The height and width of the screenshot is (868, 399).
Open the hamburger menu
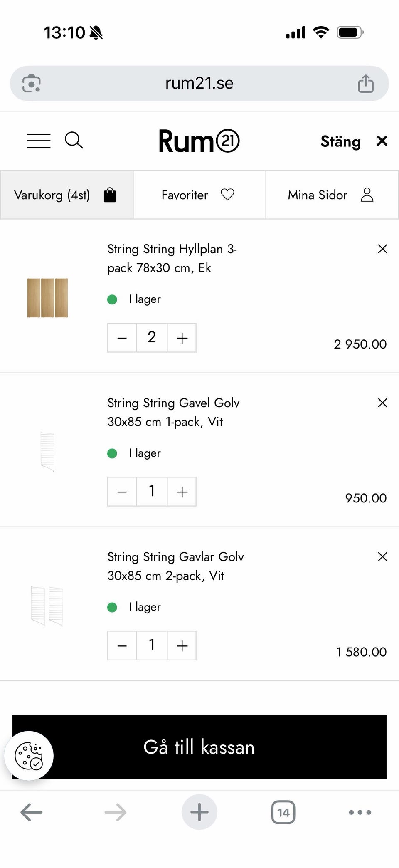pos(39,141)
